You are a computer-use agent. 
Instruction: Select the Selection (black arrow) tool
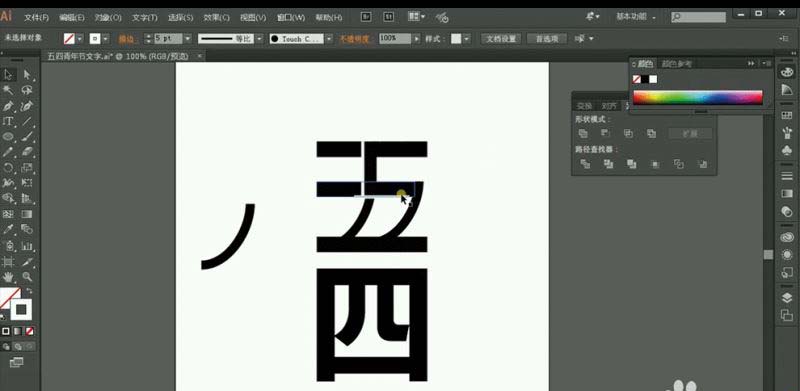[9, 75]
